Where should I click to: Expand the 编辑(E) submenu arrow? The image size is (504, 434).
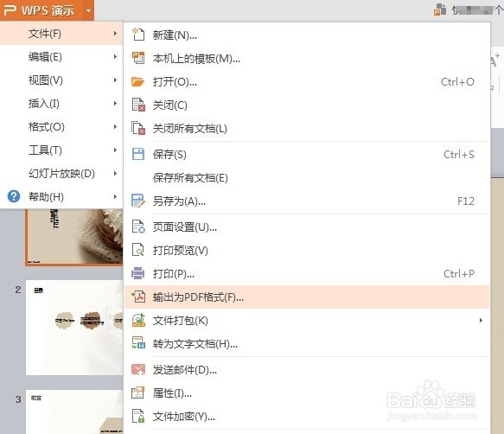(x=115, y=56)
